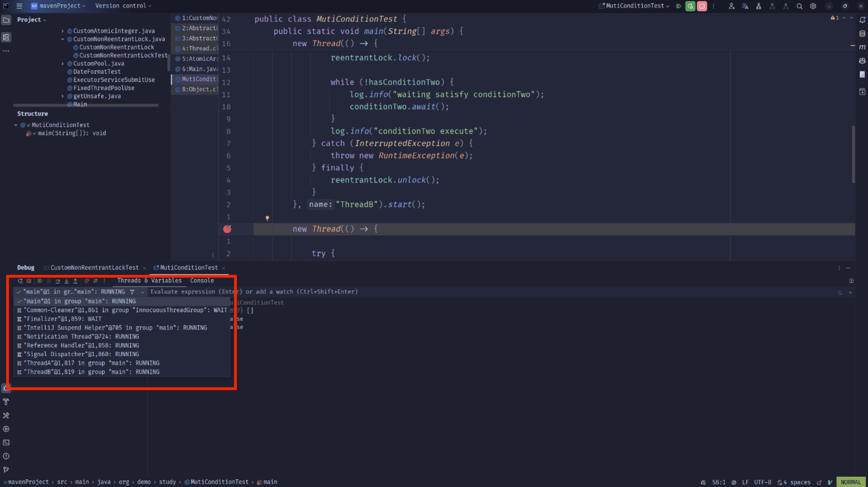The height and width of the screenshot is (487, 868).
Task: Click the Step Over icon
Action: tap(58, 281)
